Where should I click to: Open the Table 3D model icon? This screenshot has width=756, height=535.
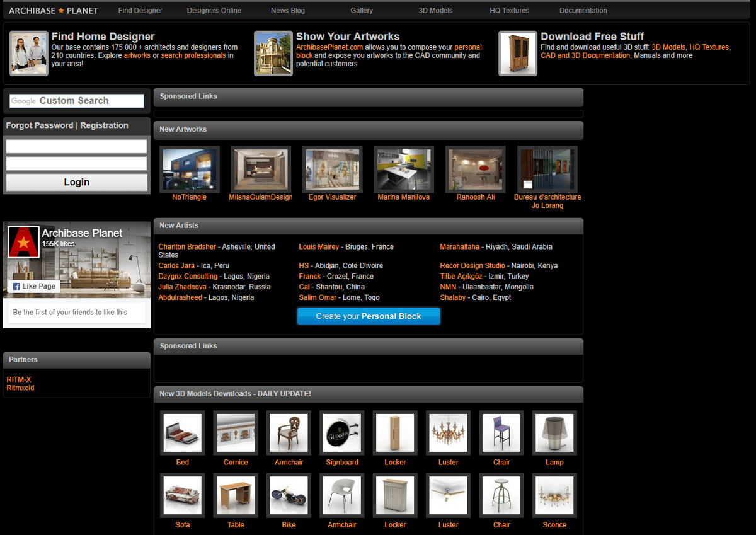[x=236, y=495]
